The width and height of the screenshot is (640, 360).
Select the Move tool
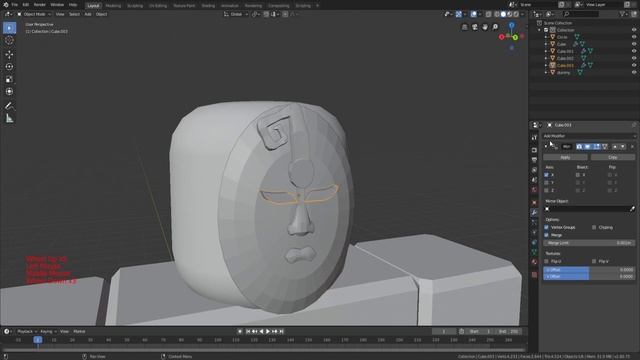point(9,54)
